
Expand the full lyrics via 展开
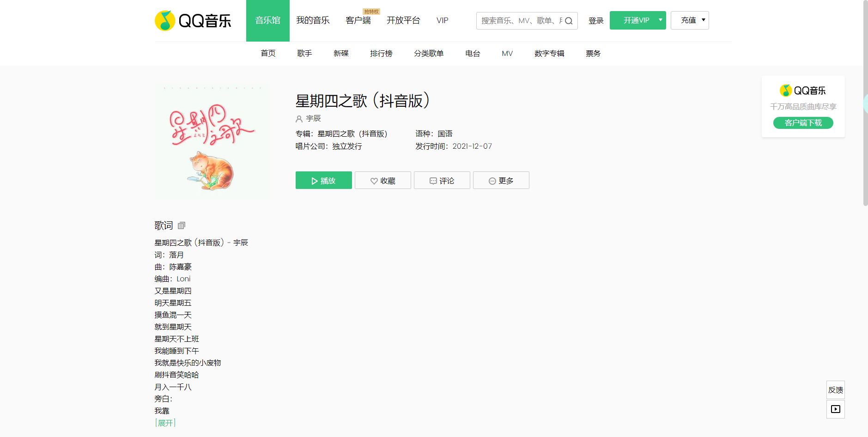coord(165,422)
